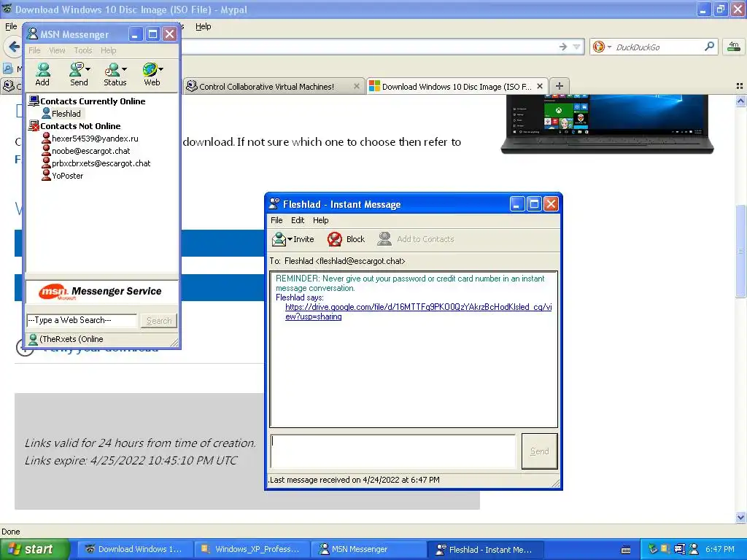Click the 4m toolbar extension icon

pos(734,47)
